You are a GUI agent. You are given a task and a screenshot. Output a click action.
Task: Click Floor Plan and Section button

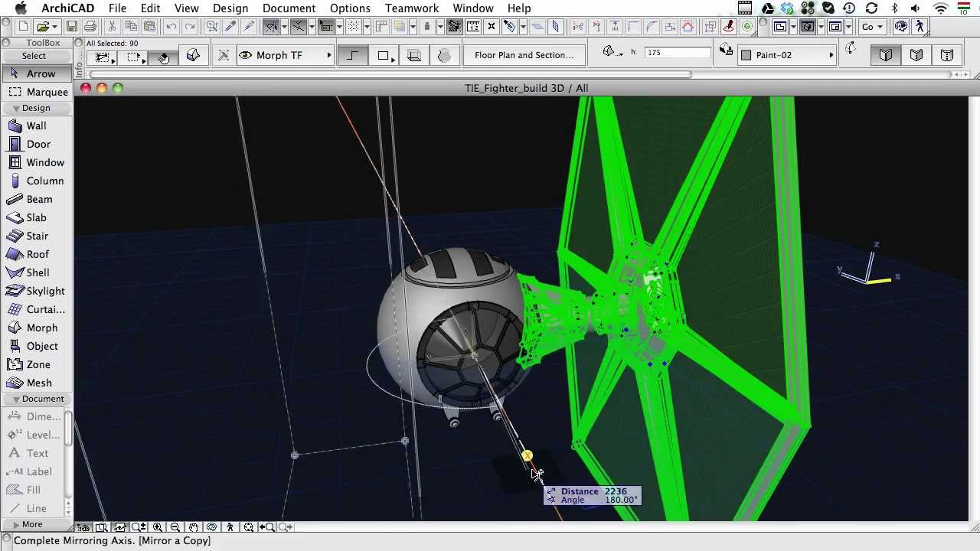pyautogui.click(x=524, y=55)
